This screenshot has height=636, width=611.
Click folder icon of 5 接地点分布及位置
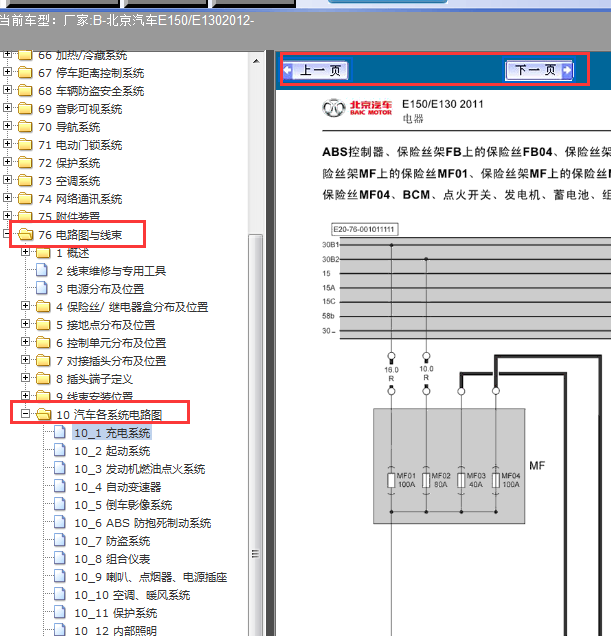(43, 324)
